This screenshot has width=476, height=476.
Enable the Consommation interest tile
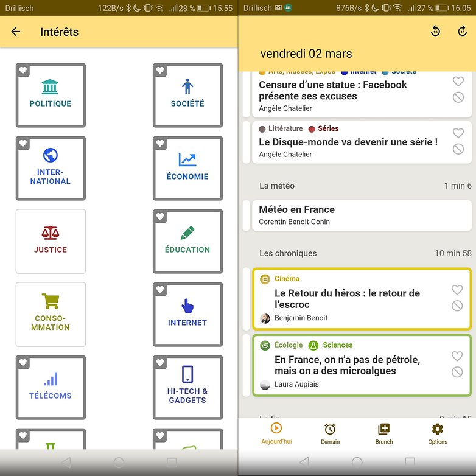point(51,315)
